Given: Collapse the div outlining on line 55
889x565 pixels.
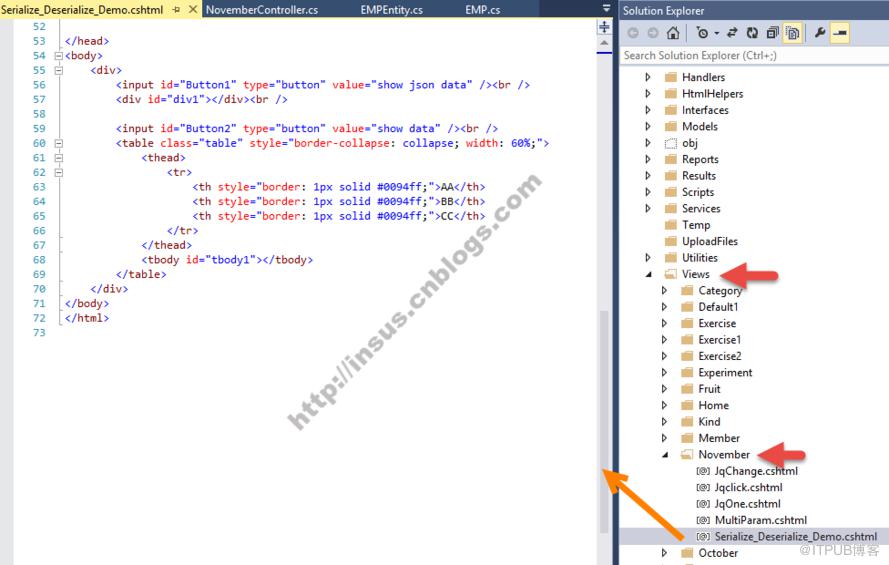Looking at the screenshot, I should click(x=58, y=70).
